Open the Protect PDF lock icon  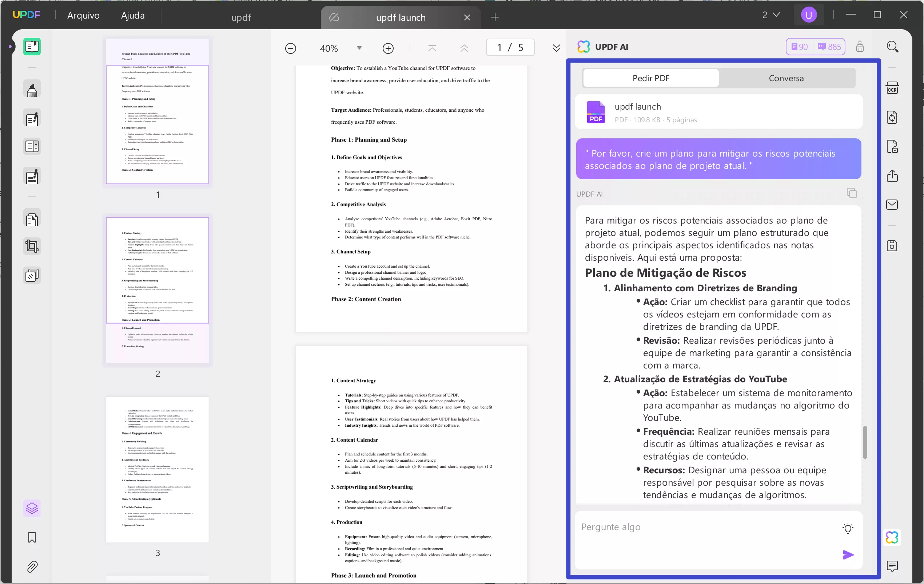tap(892, 147)
